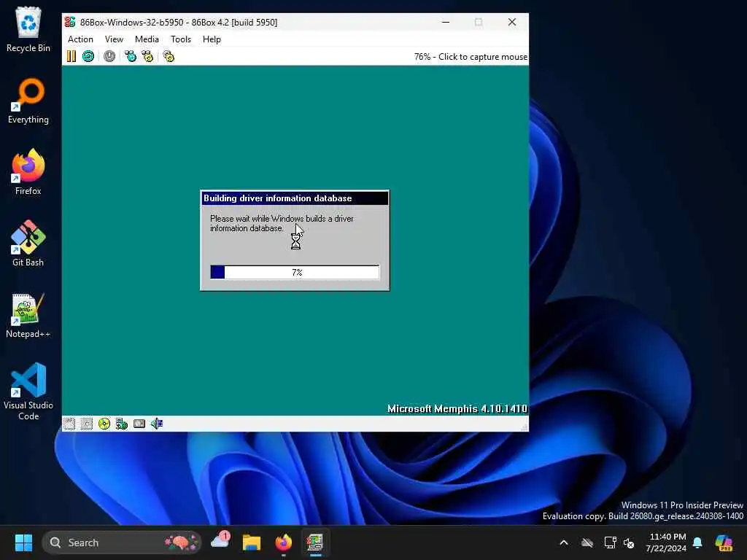Screen dimensions: 747x560
Task: Click the OneDrive tray icon
Action: [587, 542]
